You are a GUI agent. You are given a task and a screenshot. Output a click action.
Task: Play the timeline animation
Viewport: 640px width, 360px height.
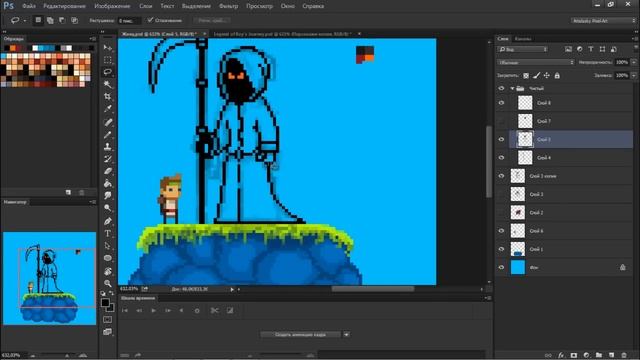click(x=153, y=310)
